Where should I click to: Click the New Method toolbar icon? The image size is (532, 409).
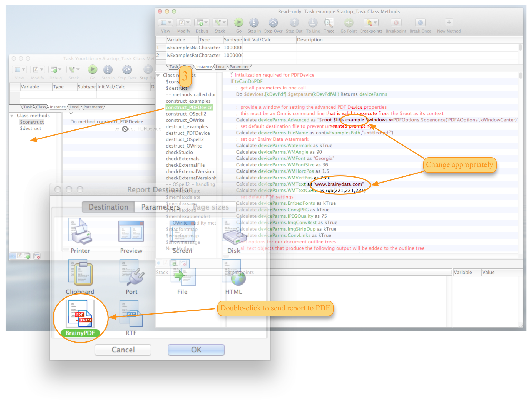(x=449, y=22)
